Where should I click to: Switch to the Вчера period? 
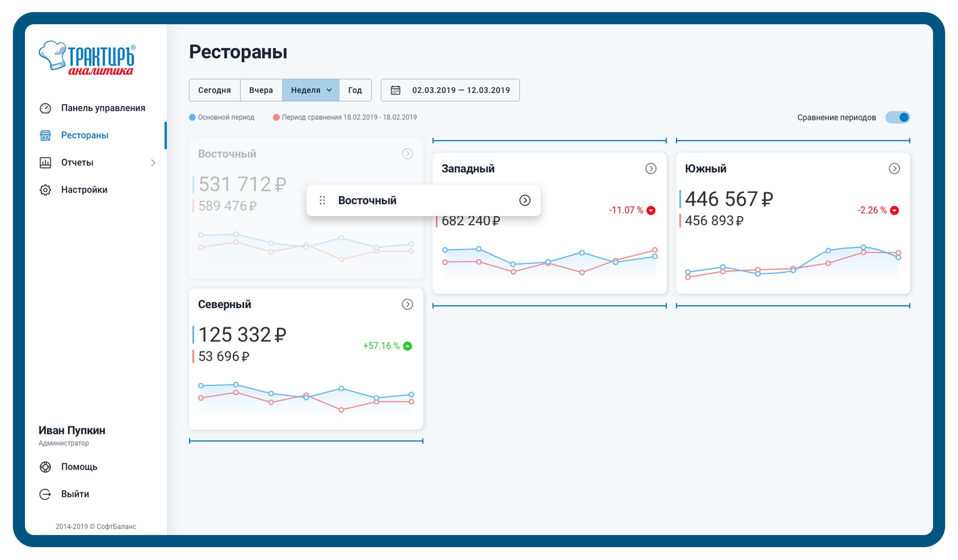tap(261, 90)
